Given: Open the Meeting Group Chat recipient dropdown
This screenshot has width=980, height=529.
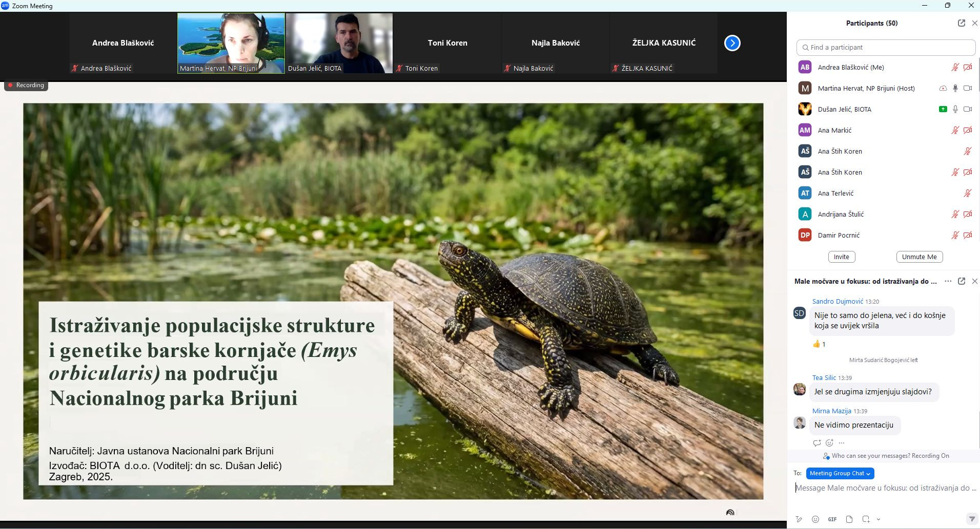Looking at the screenshot, I should 840,473.
